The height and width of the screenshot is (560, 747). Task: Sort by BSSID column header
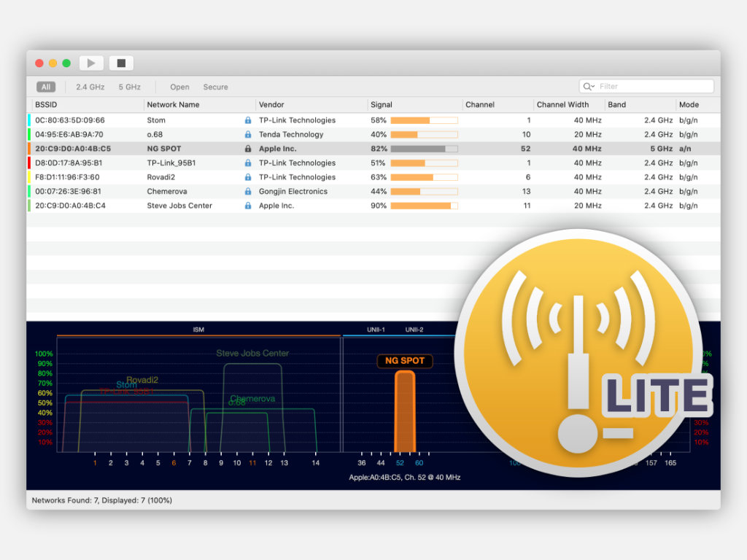coord(46,104)
